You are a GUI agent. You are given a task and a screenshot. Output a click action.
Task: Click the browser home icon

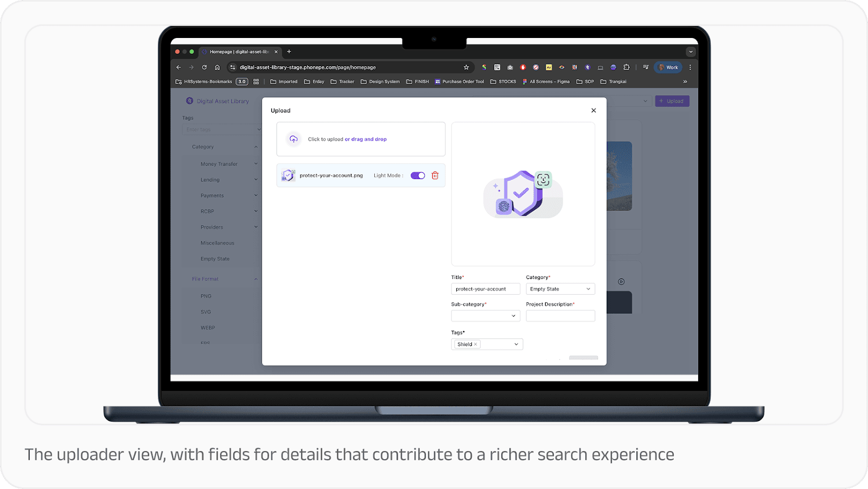(x=217, y=67)
